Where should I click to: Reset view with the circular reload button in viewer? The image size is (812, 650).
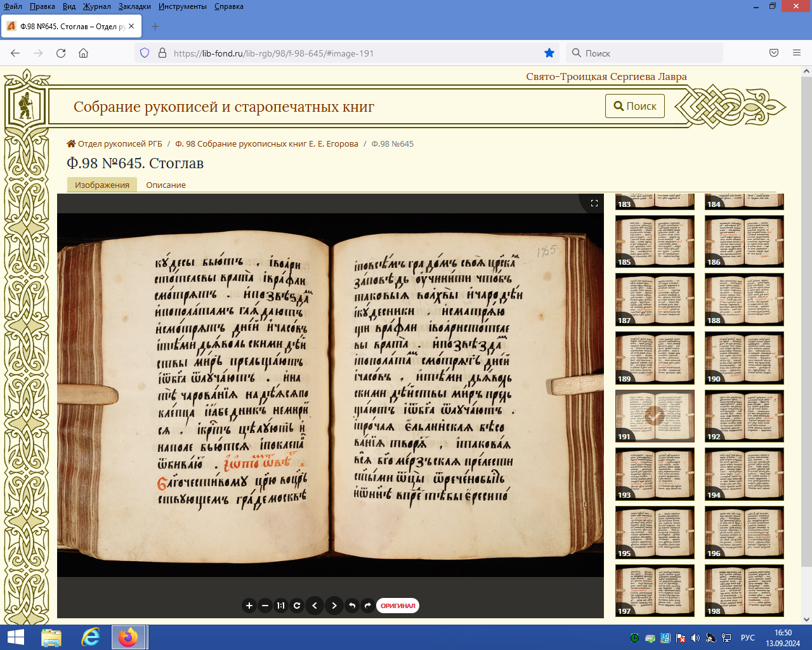[297, 606]
